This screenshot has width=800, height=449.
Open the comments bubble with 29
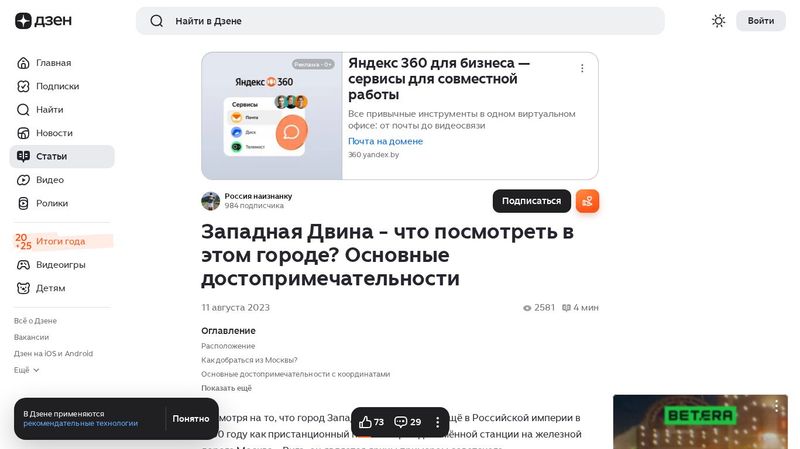click(401, 422)
